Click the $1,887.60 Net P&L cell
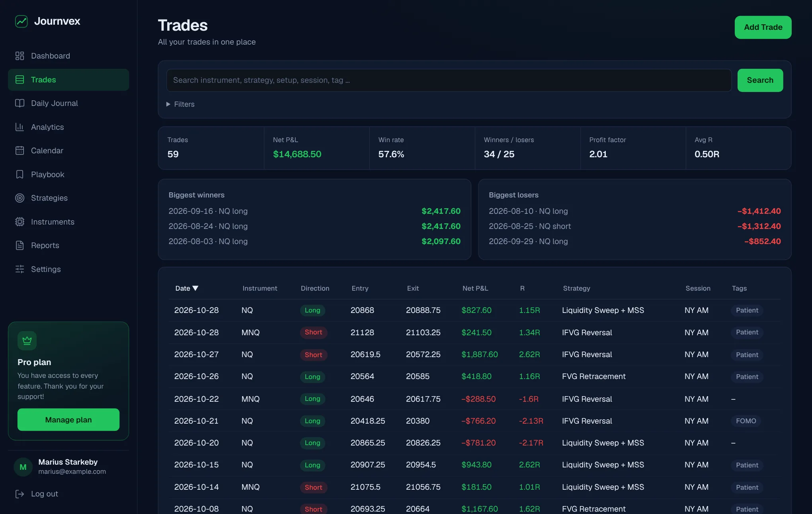This screenshot has width=812, height=514. (x=479, y=354)
